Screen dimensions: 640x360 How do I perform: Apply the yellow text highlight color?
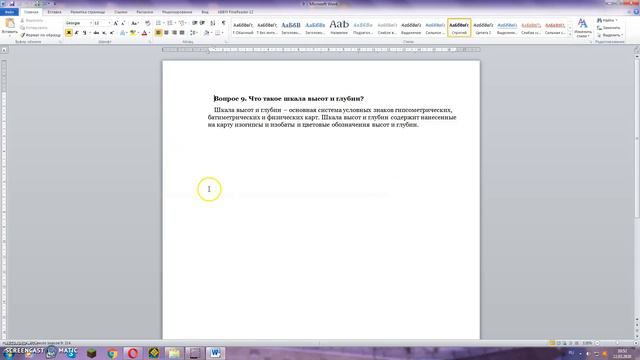coord(133,33)
